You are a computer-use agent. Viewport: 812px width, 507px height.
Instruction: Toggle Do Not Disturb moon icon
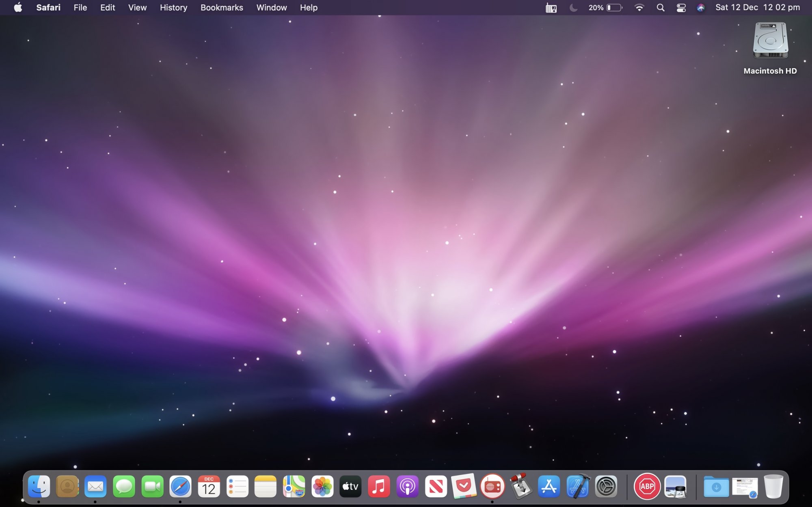pos(573,8)
